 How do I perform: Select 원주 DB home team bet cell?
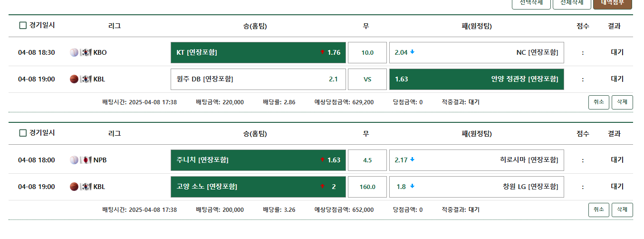[x=258, y=79]
